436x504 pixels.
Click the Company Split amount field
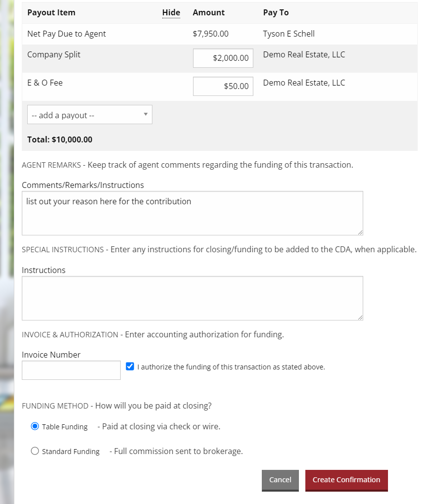point(223,58)
